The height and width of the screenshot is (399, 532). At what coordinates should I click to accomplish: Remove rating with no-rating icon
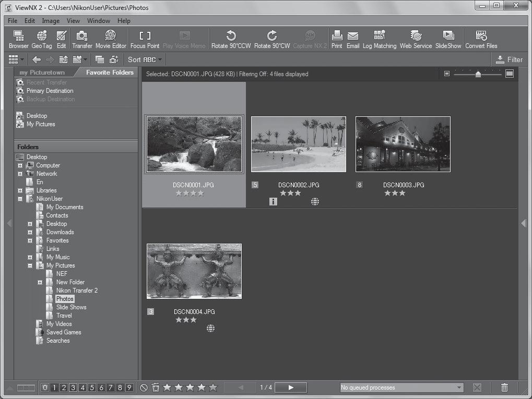click(144, 388)
